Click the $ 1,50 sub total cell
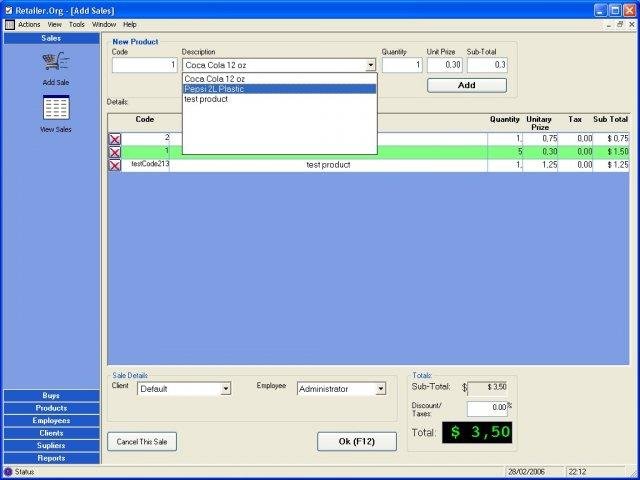The height and width of the screenshot is (480, 640). coord(611,152)
